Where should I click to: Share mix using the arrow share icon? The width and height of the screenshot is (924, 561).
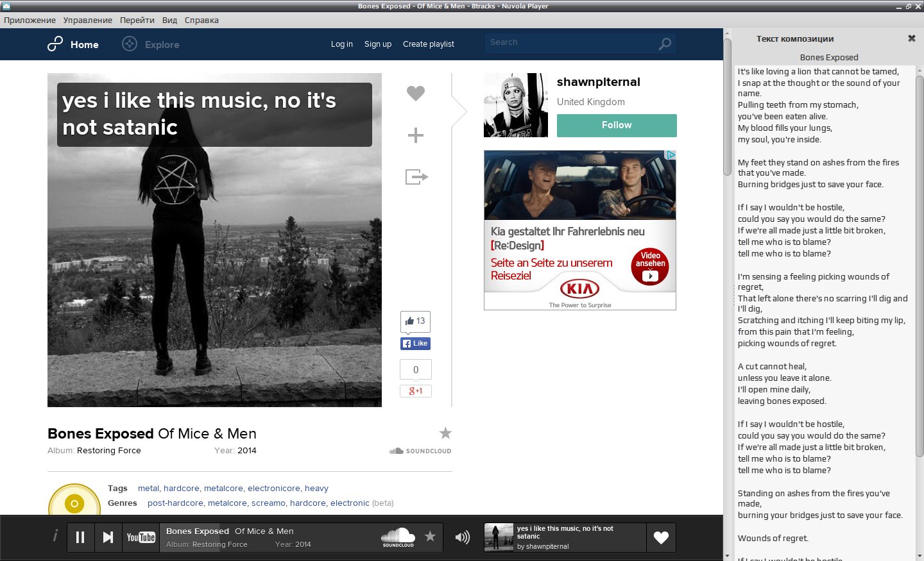click(416, 176)
